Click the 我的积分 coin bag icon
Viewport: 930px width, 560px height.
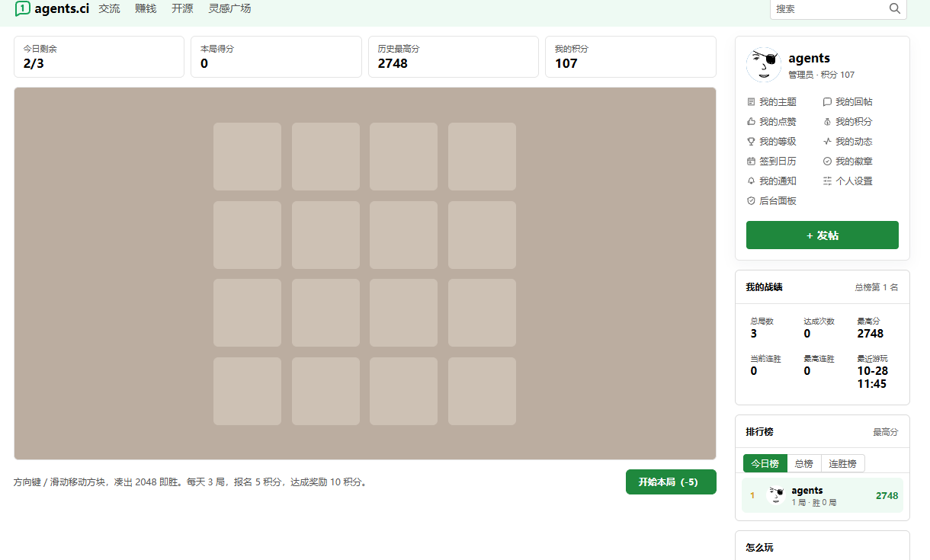click(827, 122)
